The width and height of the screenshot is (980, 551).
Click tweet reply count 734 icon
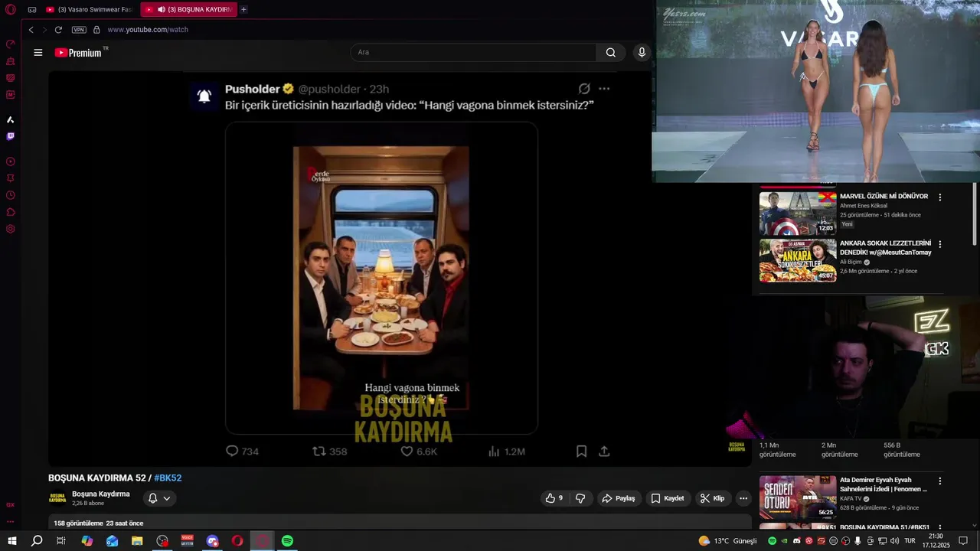point(232,452)
